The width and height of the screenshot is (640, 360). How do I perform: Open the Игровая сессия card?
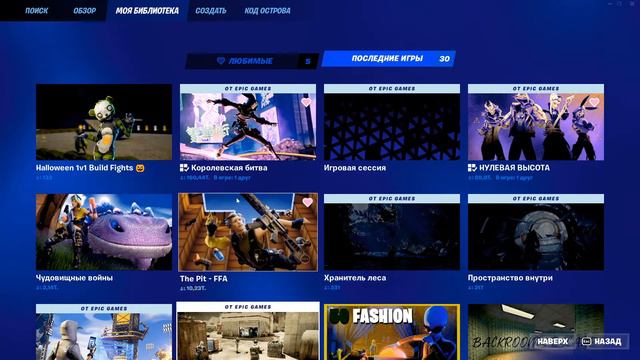pyautogui.click(x=392, y=122)
